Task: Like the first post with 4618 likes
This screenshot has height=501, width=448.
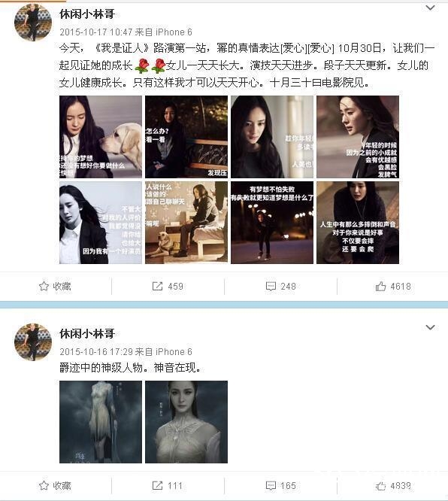Action: [380, 286]
